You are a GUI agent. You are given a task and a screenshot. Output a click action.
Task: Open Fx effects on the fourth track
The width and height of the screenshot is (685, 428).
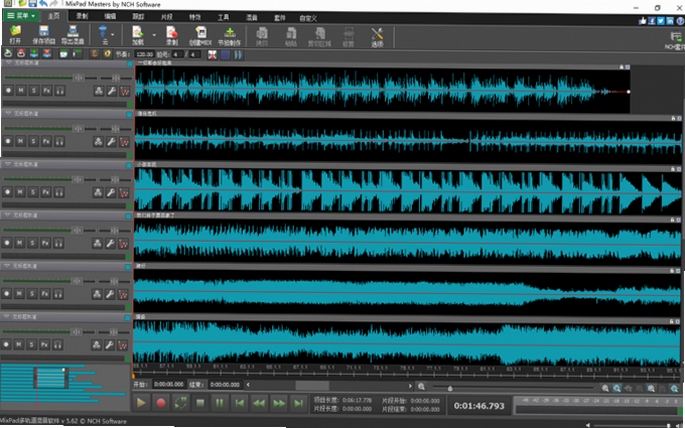(x=45, y=242)
